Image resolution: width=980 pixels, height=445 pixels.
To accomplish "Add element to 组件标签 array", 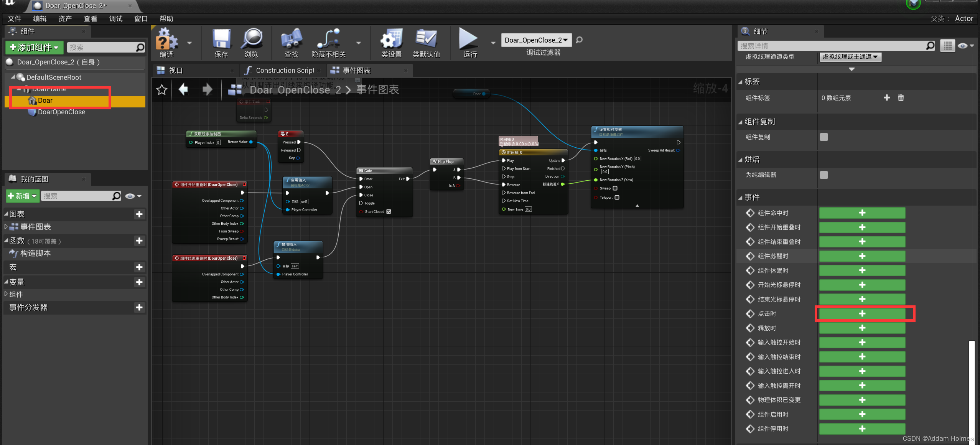I will pyautogui.click(x=887, y=98).
